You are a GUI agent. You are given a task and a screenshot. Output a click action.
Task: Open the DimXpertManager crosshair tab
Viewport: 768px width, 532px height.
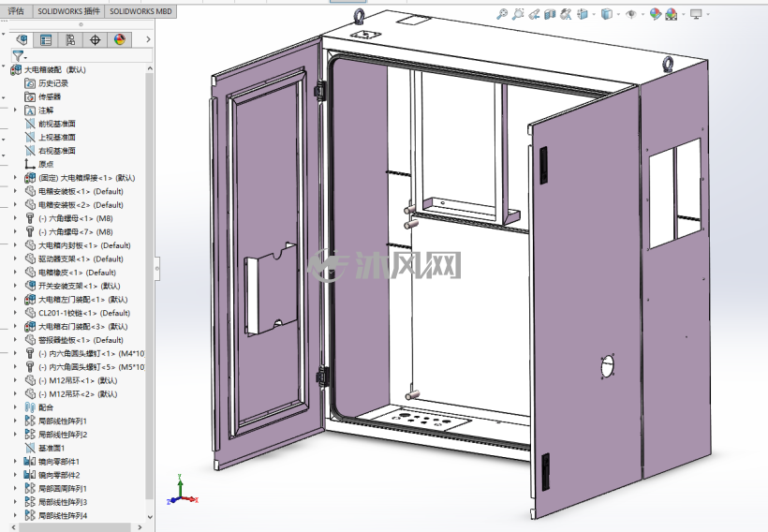click(x=95, y=39)
